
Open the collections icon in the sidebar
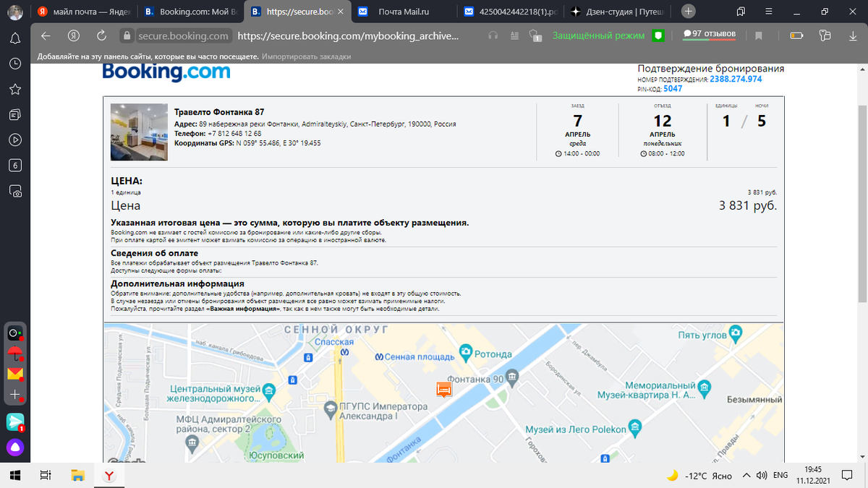pos(14,114)
